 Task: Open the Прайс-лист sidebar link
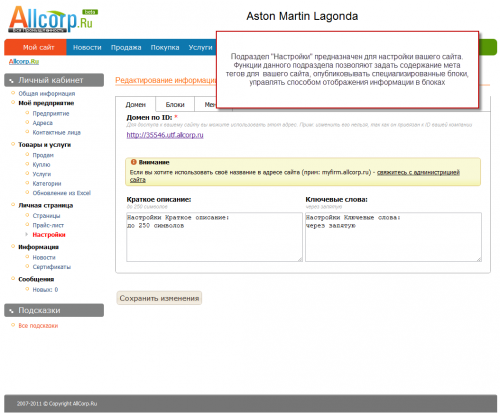tap(48, 225)
